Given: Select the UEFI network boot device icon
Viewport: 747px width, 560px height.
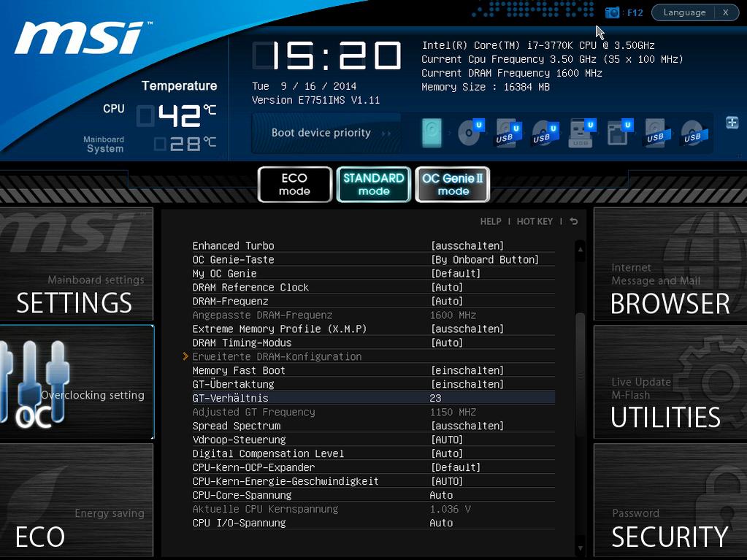Looking at the screenshot, I should click(x=619, y=133).
